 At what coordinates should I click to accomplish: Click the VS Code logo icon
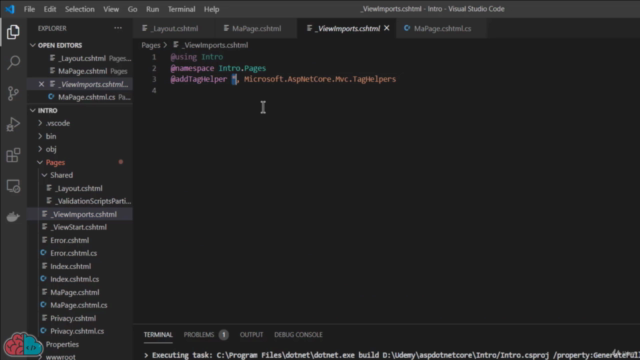(10, 9)
